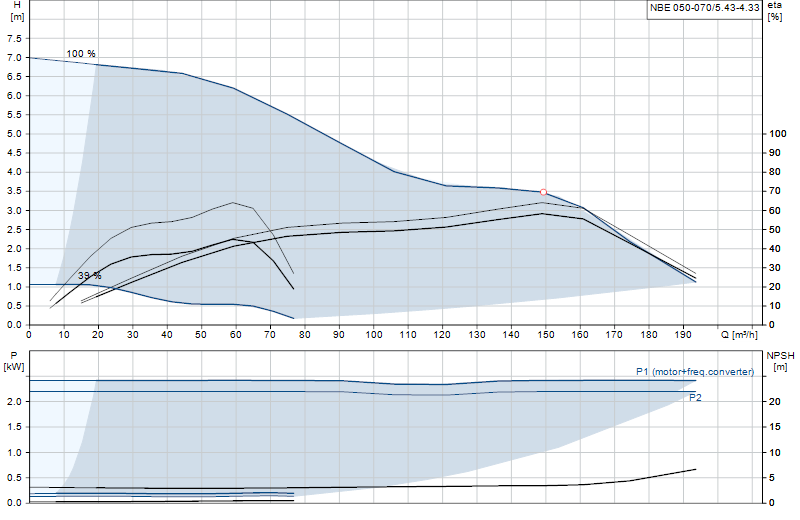Click the 0.5 tick on the power axis
Image resolution: width=800 pixels, height=520 pixels.
(14, 478)
